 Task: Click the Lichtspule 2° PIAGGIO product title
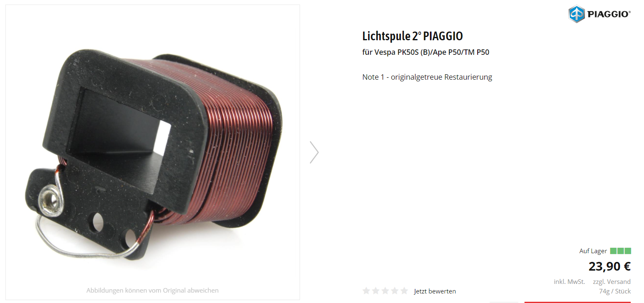click(x=412, y=36)
